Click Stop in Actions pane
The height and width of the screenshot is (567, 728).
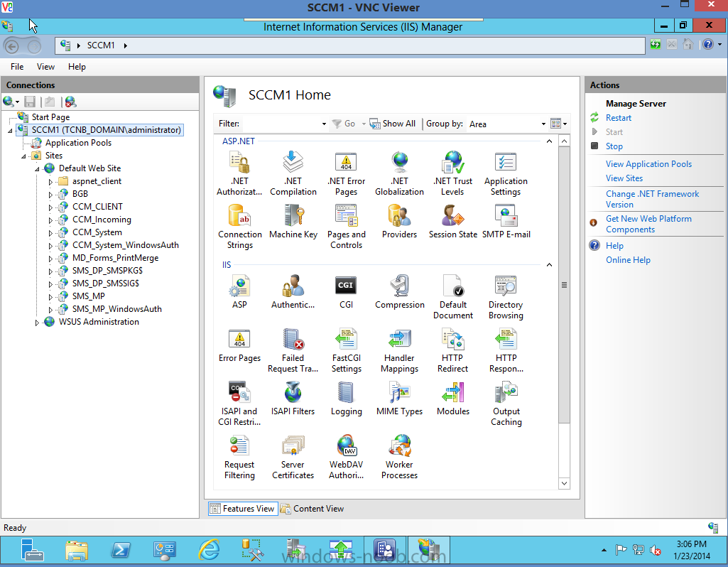(614, 146)
